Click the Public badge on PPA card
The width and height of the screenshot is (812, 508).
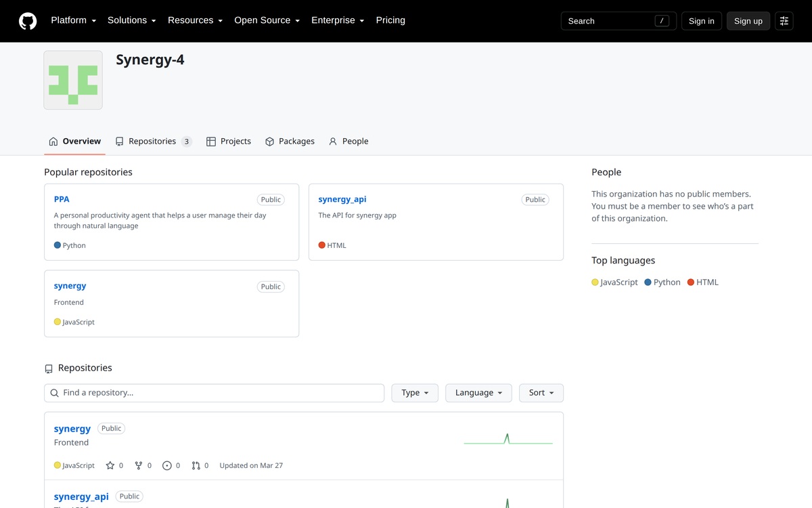271,200
